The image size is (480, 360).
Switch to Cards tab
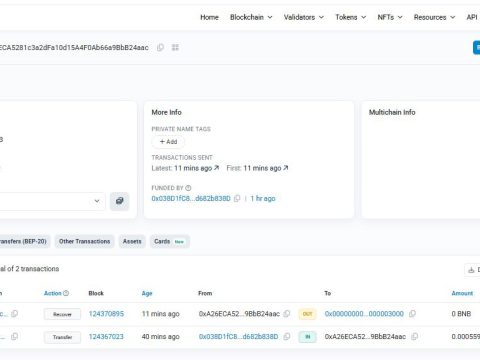[170, 241]
